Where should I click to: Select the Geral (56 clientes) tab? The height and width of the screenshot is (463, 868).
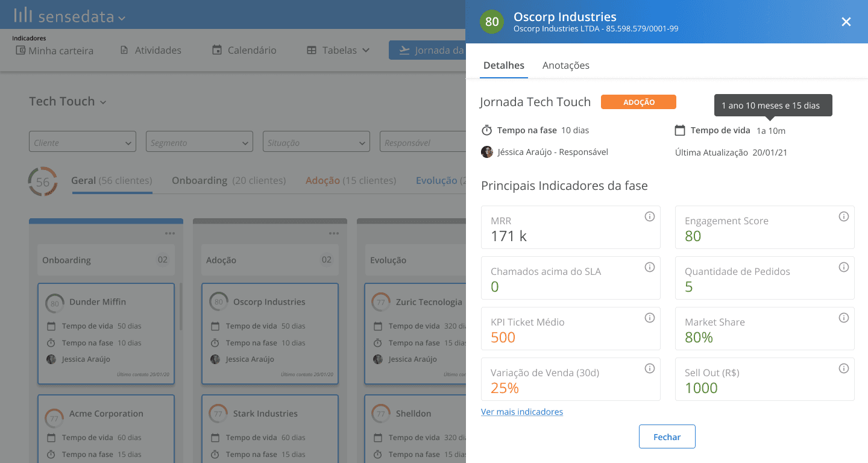[112, 180]
